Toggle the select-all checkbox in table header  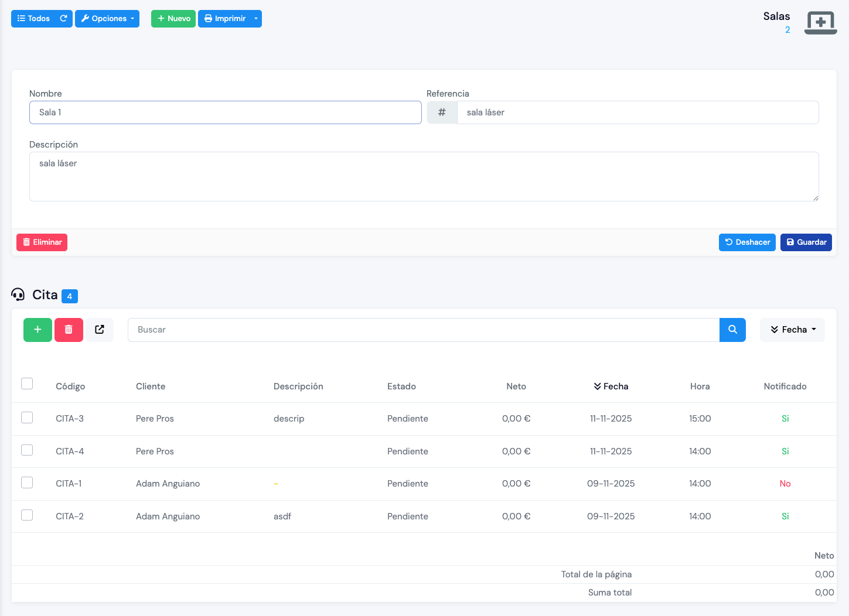tap(27, 384)
